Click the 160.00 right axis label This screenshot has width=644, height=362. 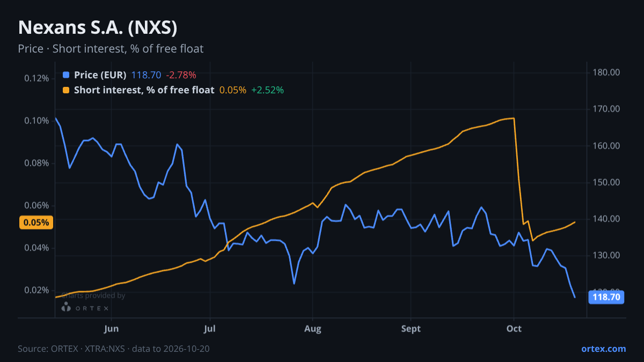[606, 146]
